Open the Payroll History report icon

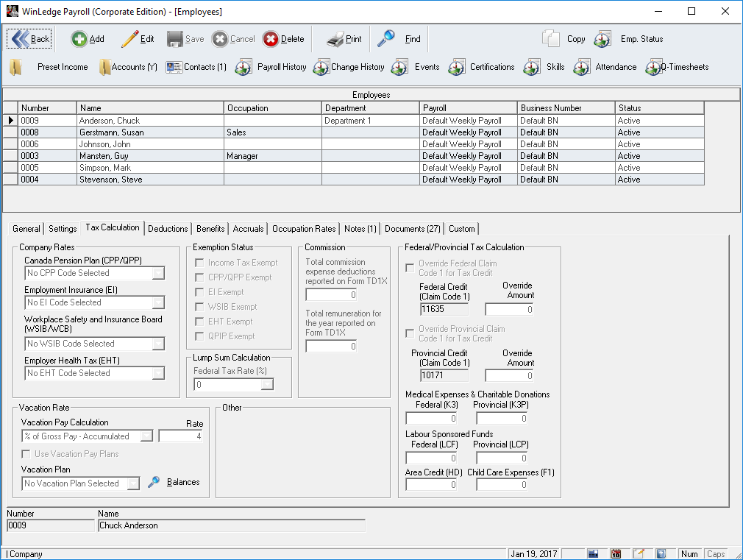(x=244, y=67)
